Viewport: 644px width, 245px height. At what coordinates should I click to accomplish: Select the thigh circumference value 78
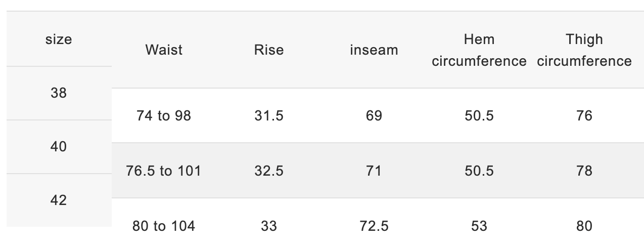coord(584,171)
